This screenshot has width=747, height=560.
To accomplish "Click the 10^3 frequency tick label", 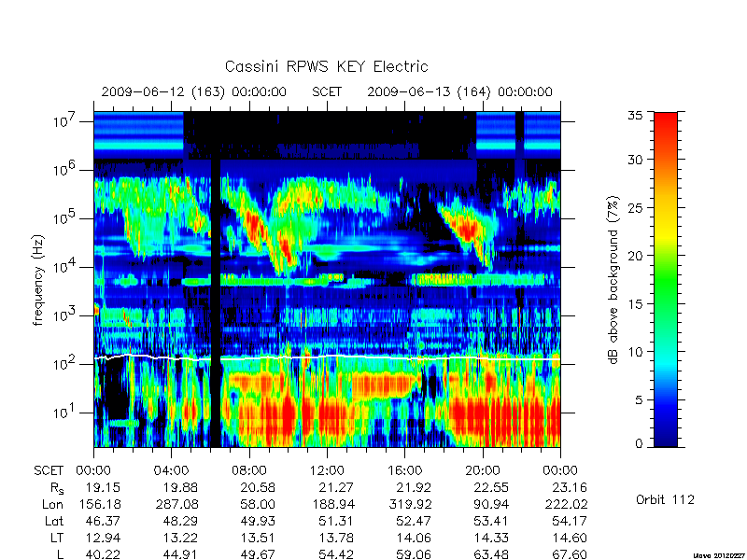I will click(x=63, y=315).
